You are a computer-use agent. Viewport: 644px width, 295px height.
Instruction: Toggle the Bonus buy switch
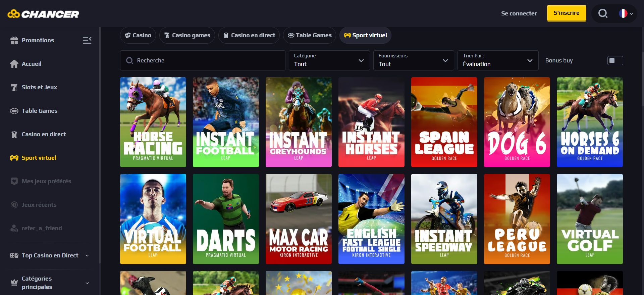point(615,60)
